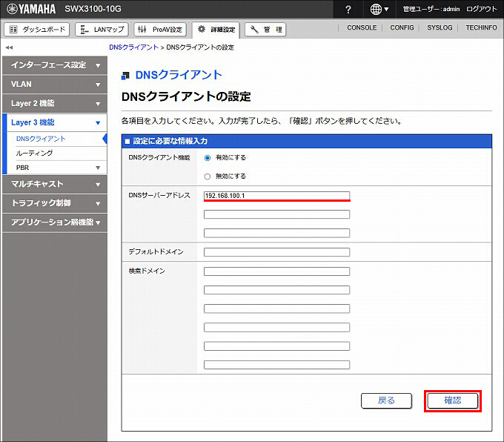Select 無効にする radio button
504x442 pixels.
(x=208, y=177)
